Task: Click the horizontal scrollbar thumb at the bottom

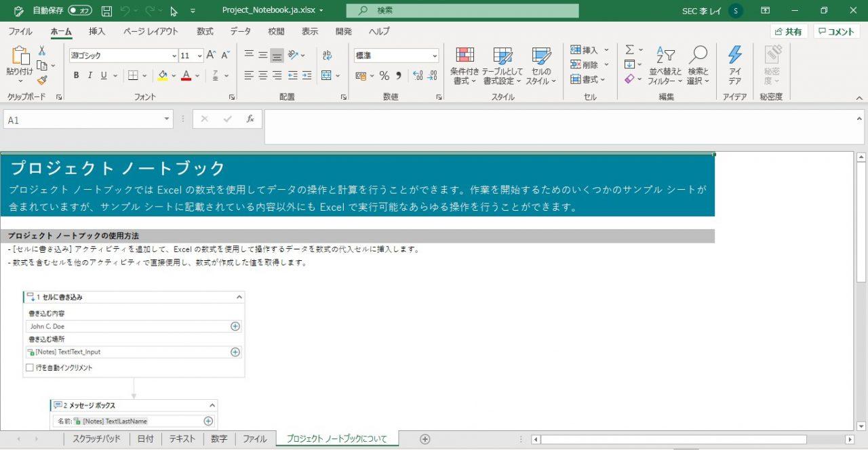Action: click(673, 439)
